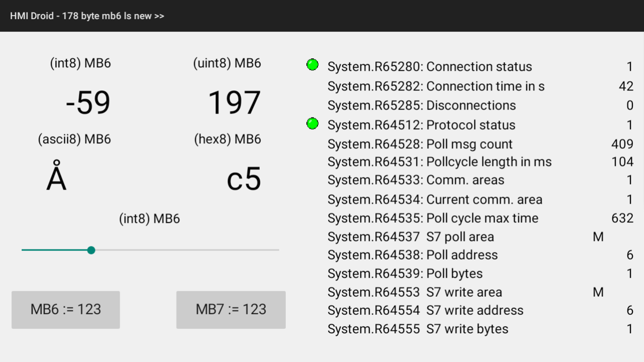Click the Disconnections value 0

click(x=630, y=106)
